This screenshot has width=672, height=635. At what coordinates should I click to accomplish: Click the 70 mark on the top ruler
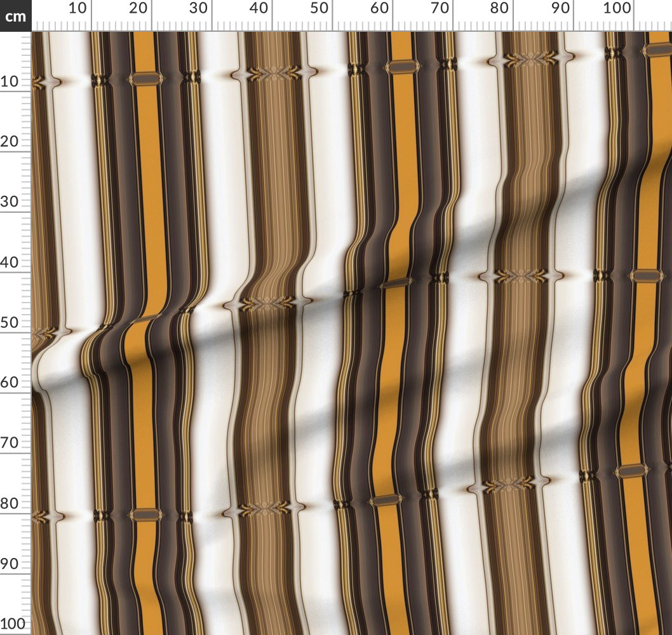coord(440,8)
